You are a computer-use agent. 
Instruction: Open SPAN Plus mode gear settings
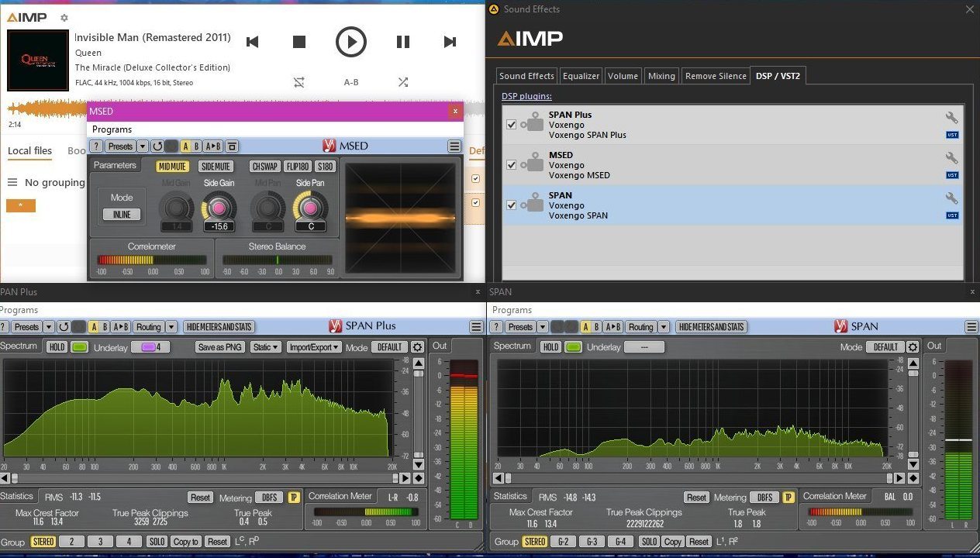[x=417, y=347]
